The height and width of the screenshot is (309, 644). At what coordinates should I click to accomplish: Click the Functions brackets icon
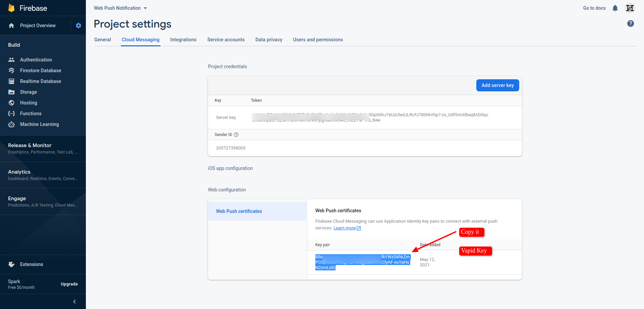coord(11,114)
